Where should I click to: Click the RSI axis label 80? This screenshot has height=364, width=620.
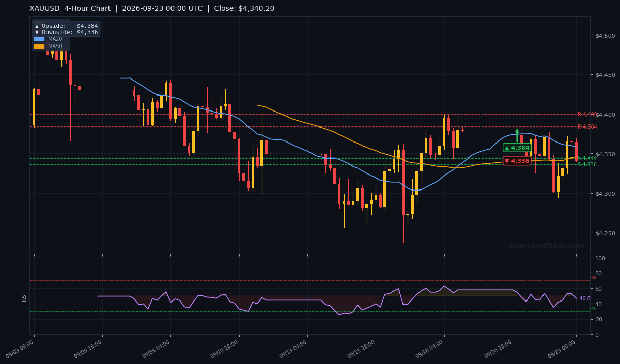pyautogui.click(x=599, y=273)
